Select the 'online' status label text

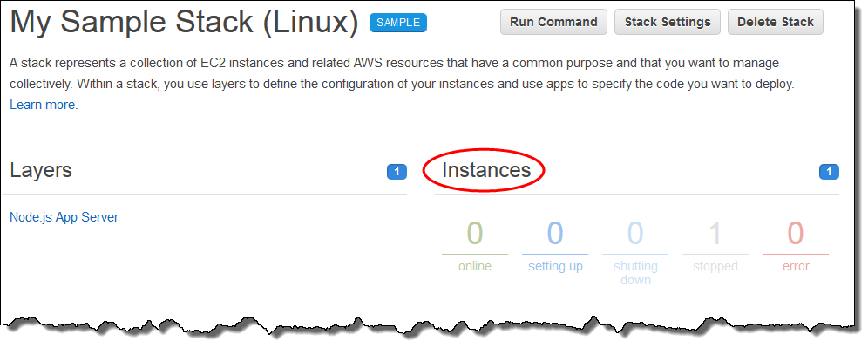475,266
